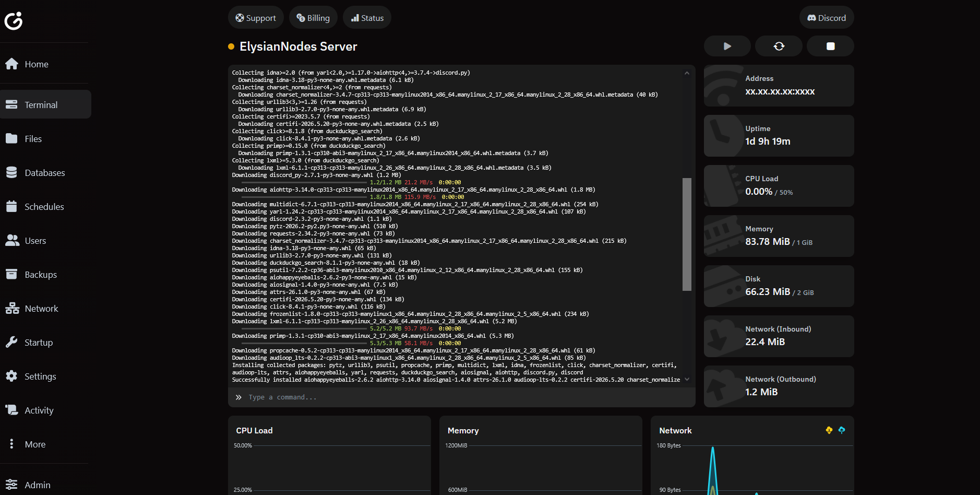This screenshot has width=980, height=495.
Task: Click the Terminal server icon
Action: tap(11, 104)
